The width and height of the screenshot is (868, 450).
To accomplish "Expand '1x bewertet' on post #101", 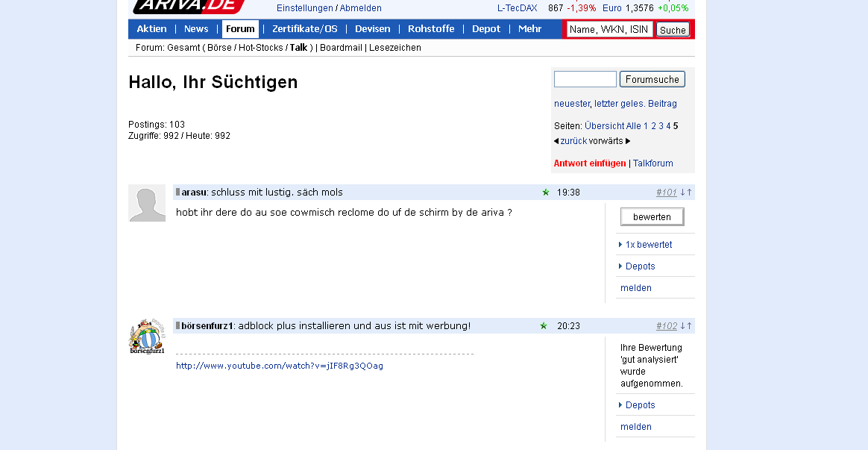I will (648, 244).
